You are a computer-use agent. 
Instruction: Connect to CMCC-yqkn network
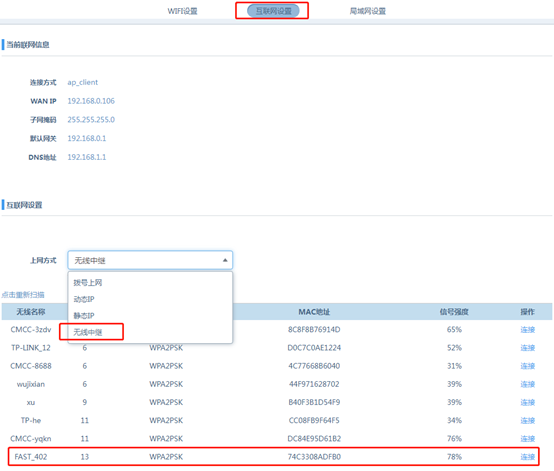[x=528, y=438]
